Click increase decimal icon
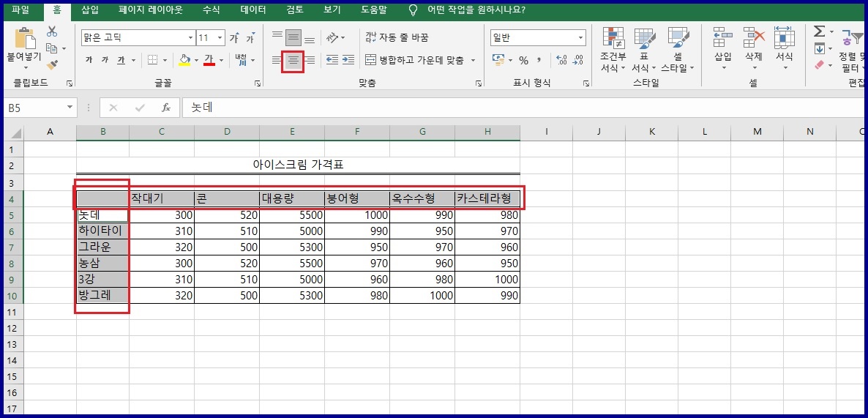The height and width of the screenshot is (418, 868). pyautogui.click(x=561, y=60)
